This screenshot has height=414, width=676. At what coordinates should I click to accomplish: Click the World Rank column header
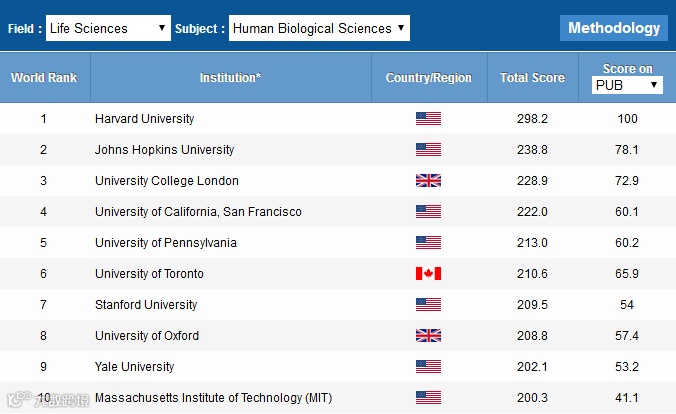pos(44,77)
